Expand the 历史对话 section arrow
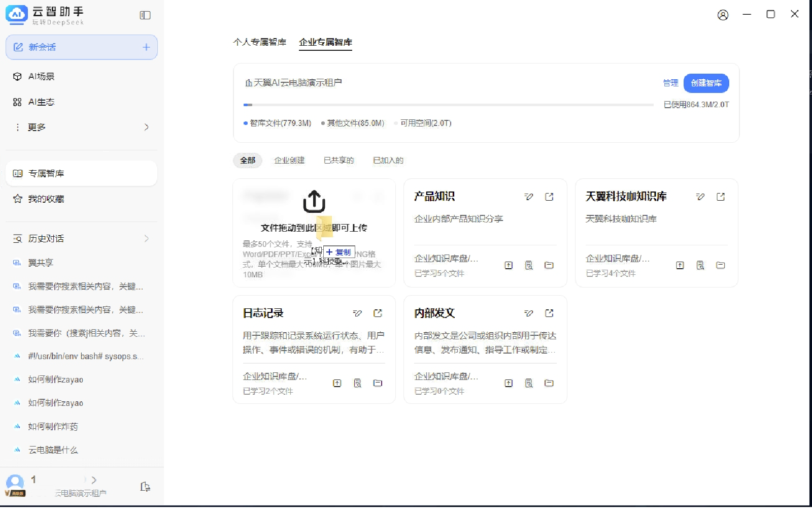The width and height of the screenshot is (812, 508). tap(146, 239)
